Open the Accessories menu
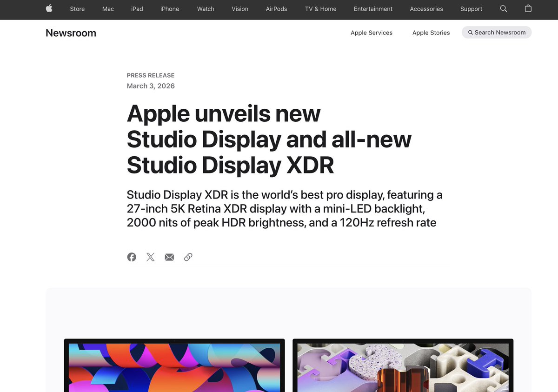 tap(426, 9)
